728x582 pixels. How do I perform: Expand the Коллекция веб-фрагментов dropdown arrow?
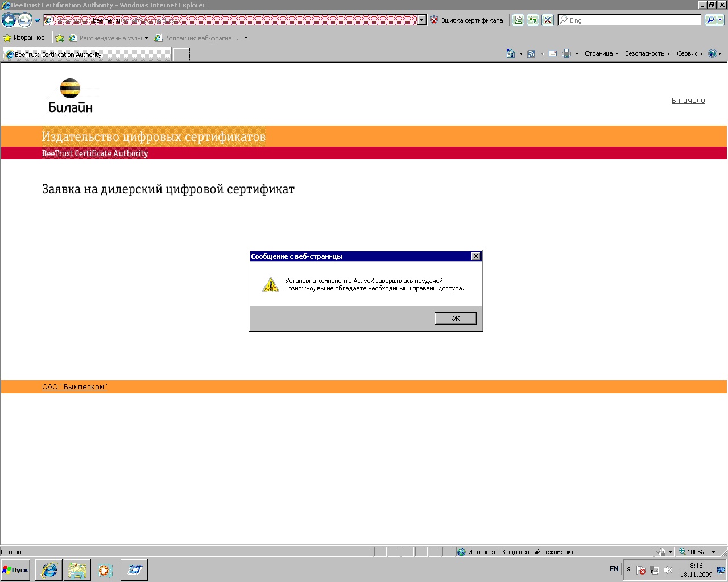(246, 38)
